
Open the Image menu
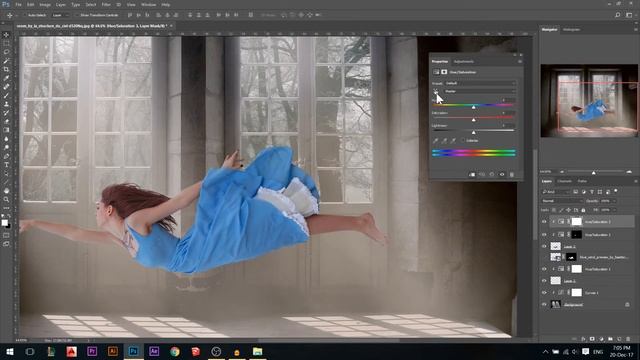click(x=45, y=4)
